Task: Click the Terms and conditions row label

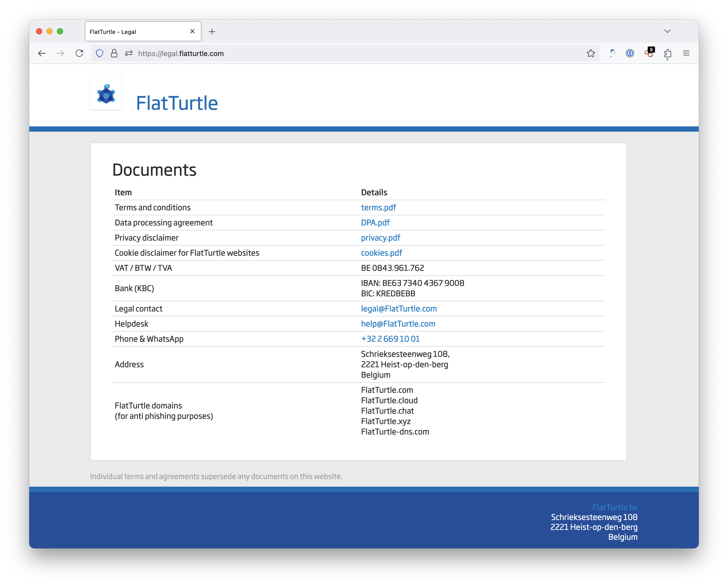Action: (153, 208)
